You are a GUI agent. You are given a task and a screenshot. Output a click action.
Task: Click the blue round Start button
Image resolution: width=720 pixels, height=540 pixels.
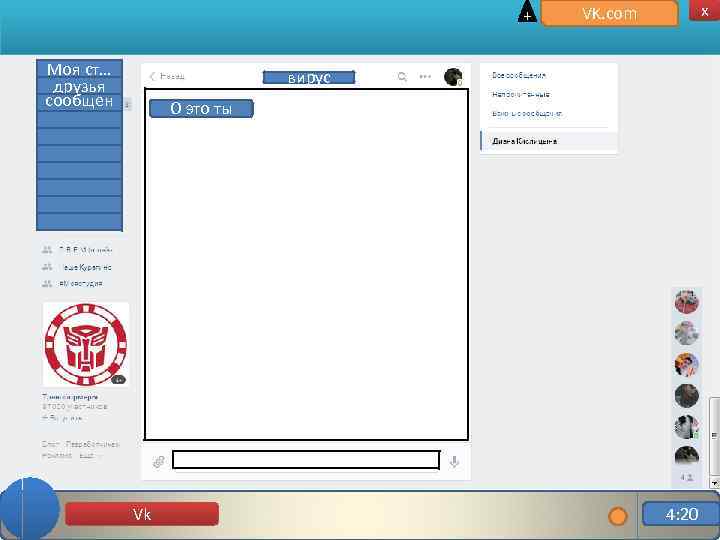click(x=29, y=508)
